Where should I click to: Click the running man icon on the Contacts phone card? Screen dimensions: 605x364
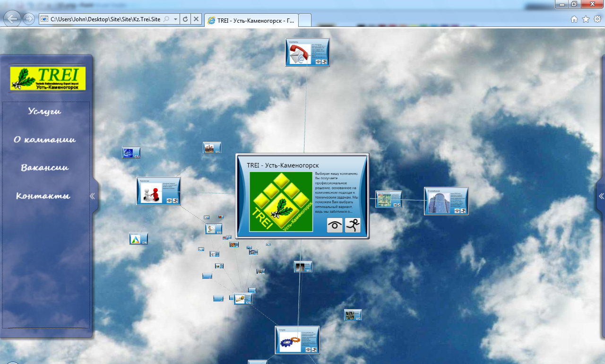pos(324,61)
